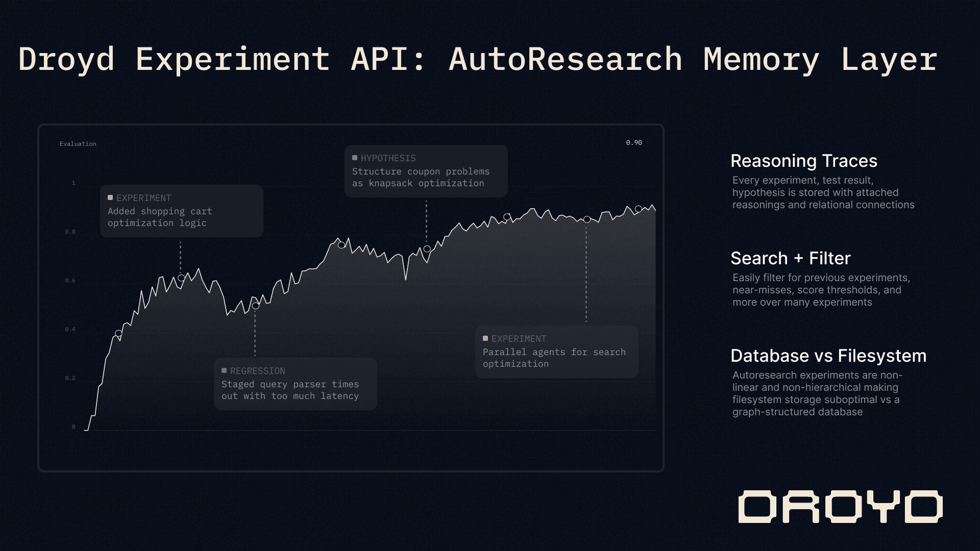Click the chart marker under the shopping cart experiment
This screenshot has height=551, width=980.
[181, 278]
